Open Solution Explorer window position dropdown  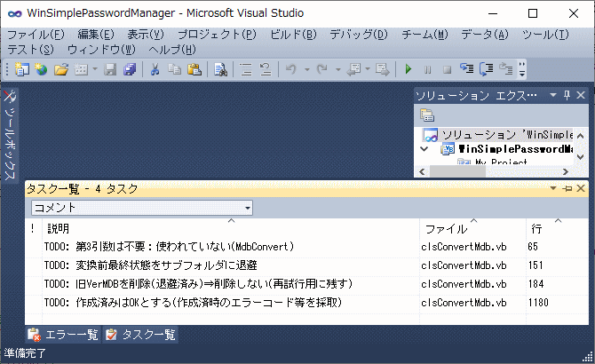pos(553,95)
